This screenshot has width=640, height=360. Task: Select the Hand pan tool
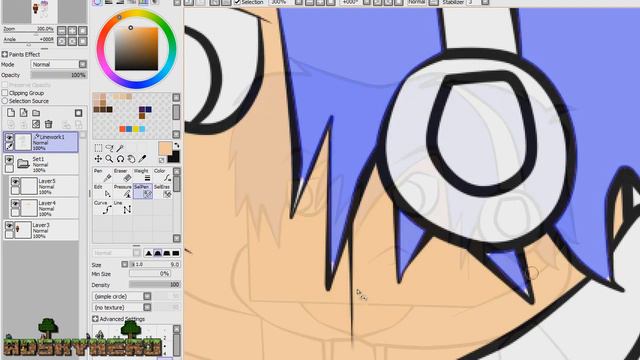pos(131,159)
